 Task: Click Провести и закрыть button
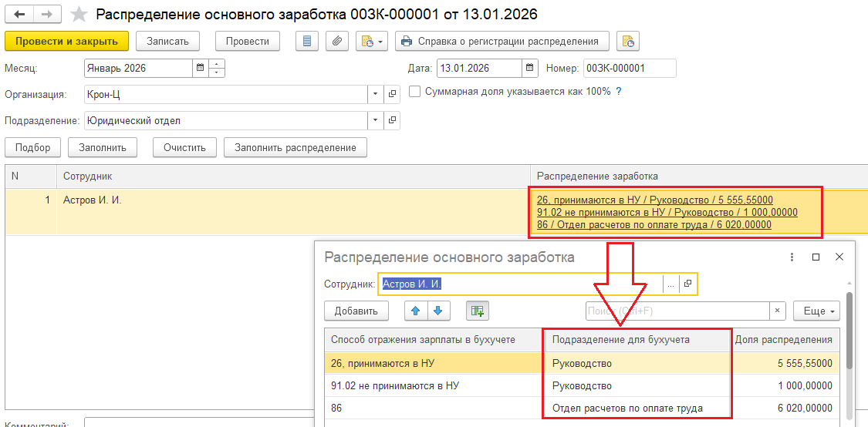pos(66,41)
